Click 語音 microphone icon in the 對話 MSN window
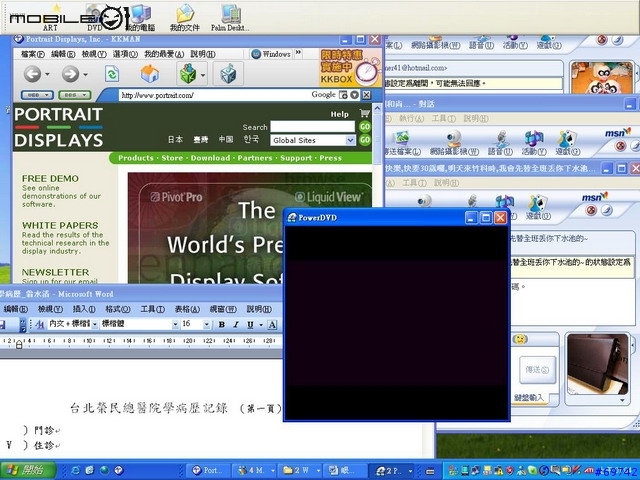The image size is (640, 480). [x=500, y=144]
